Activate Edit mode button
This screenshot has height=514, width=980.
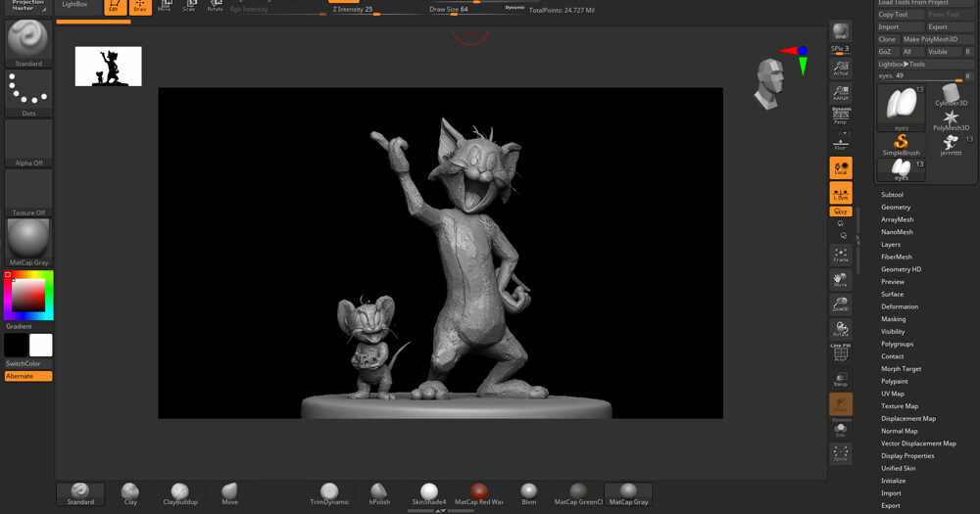[115, 7]
